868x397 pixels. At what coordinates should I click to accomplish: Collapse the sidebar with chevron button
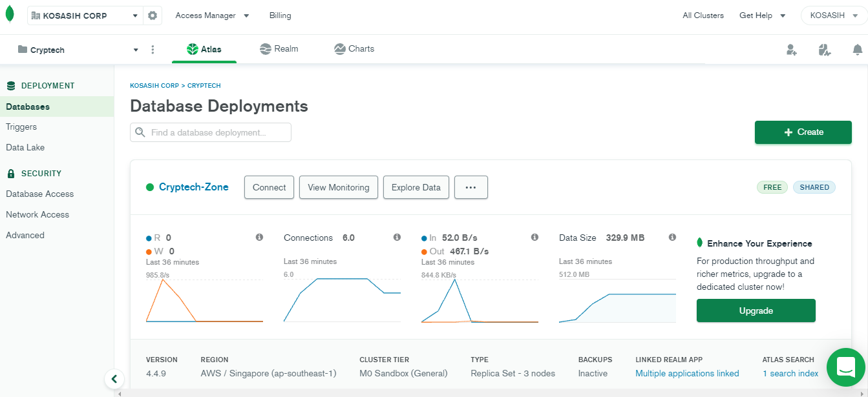click(x=114, y=379)
